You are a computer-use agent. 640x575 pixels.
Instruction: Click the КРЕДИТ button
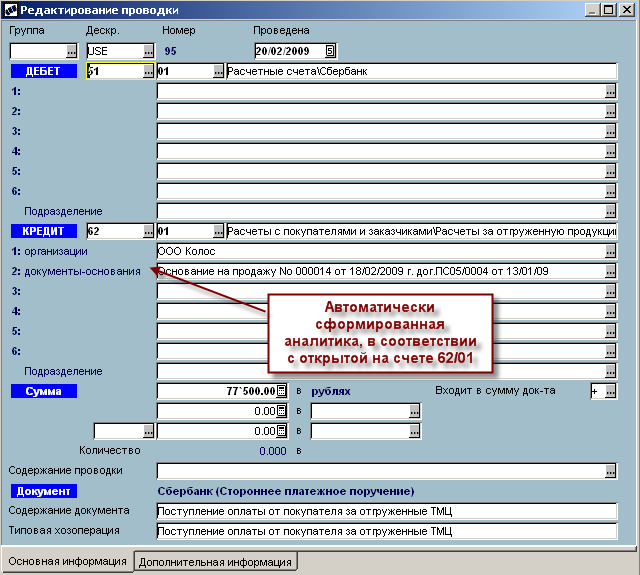coord(44,231)
